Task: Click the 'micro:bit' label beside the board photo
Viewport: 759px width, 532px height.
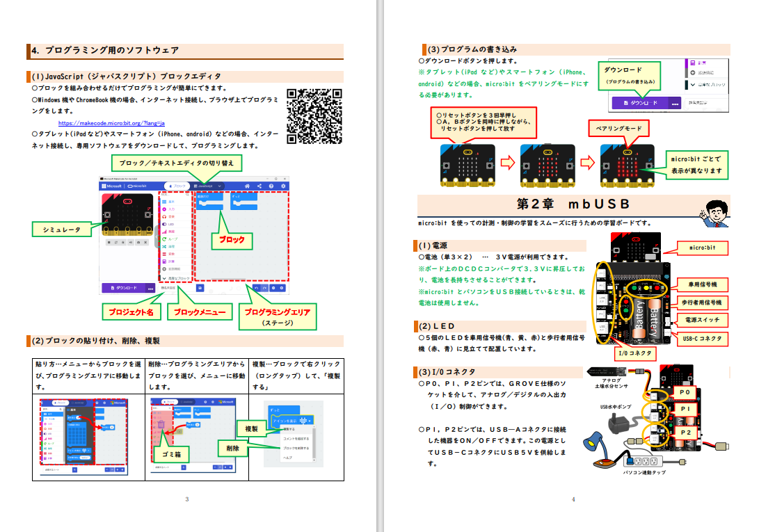Action: click(x=703, y=248)
